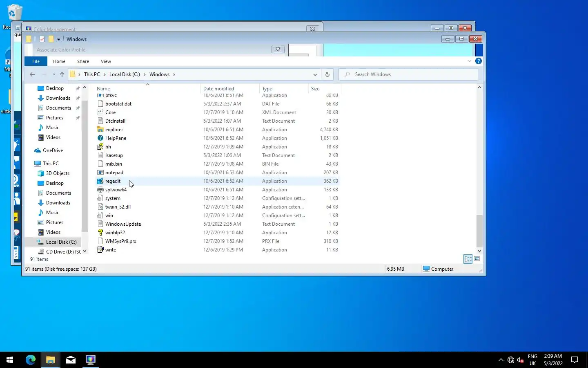
Task: Select the notepad application icon
Action: (100, 173)
